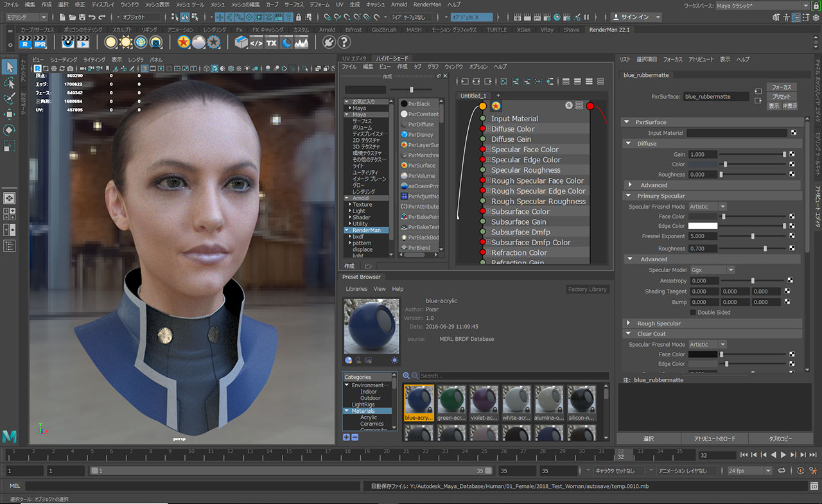Collapse RenderMan tree category in Hypershade

click(348, 230)
